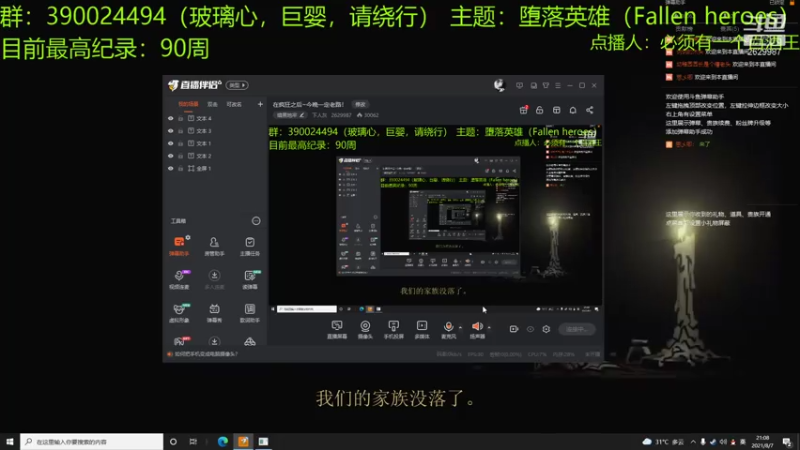This screenshot has width=800, height=450.
Task: Click the user avatar in title bar
Action: click(499, 85)
